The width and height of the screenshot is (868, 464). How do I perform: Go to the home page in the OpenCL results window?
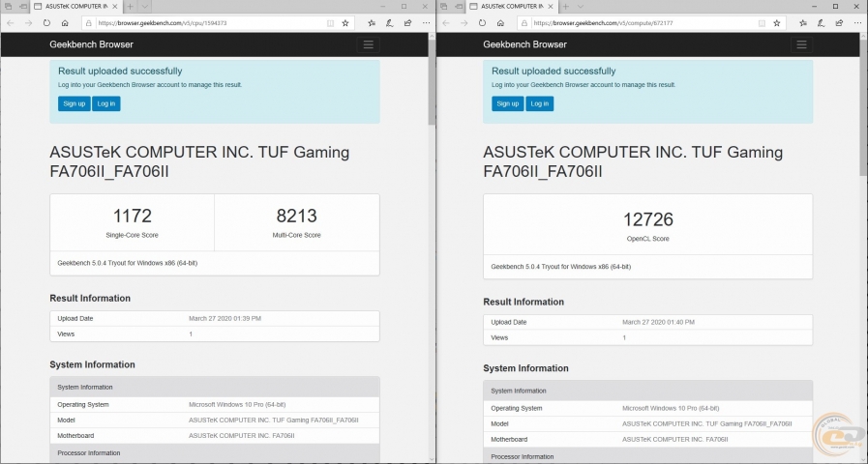pyautogui.click(x=499, y=23)
